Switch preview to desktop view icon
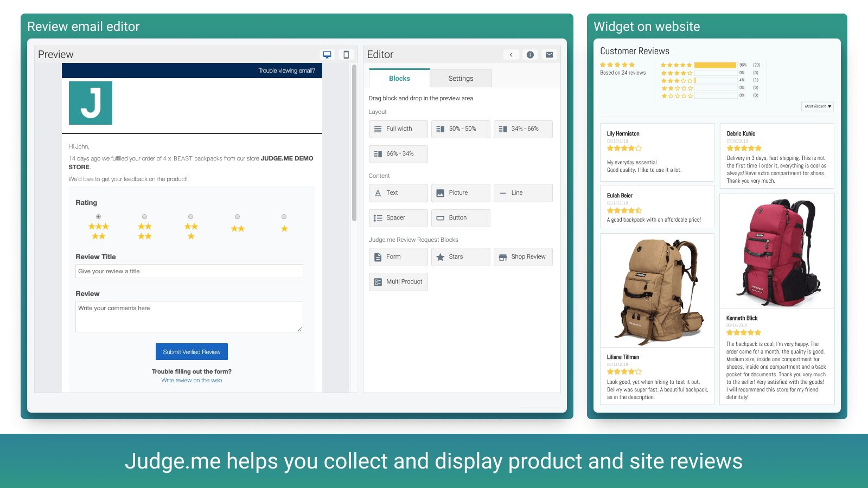 tap(327, 54)
